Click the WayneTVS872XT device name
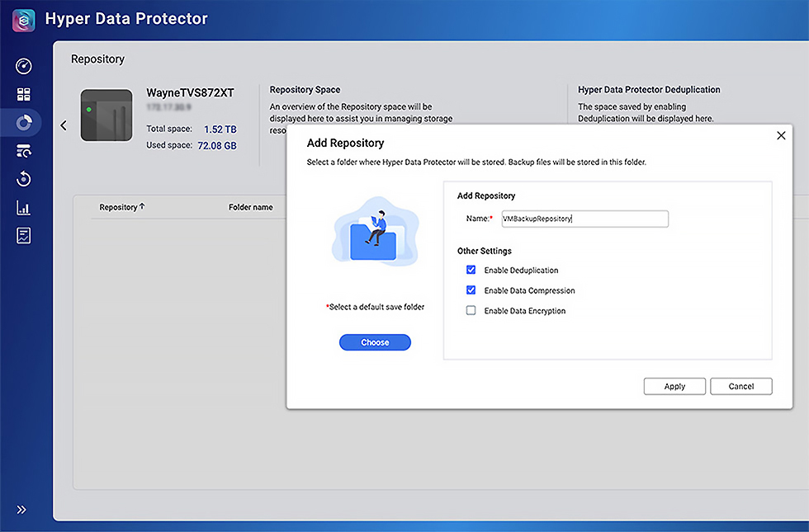The height and width of the screenshot is (532, 809). coord(191,92)
